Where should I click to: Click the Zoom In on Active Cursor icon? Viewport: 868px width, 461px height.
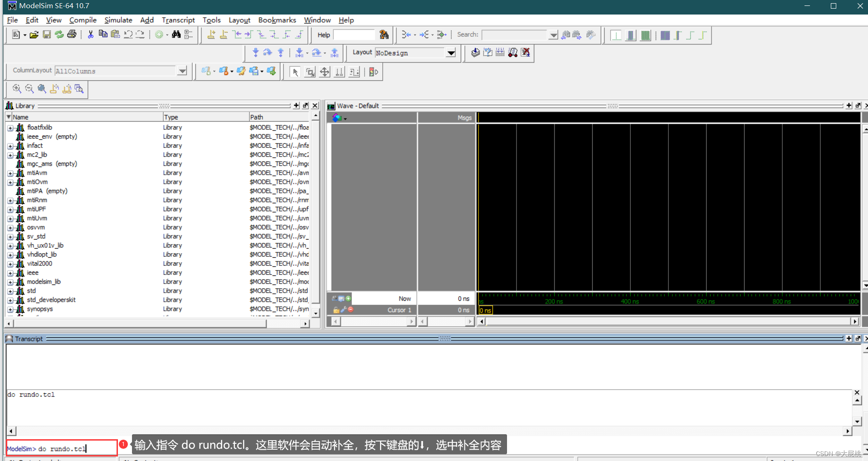click(54, 88)
